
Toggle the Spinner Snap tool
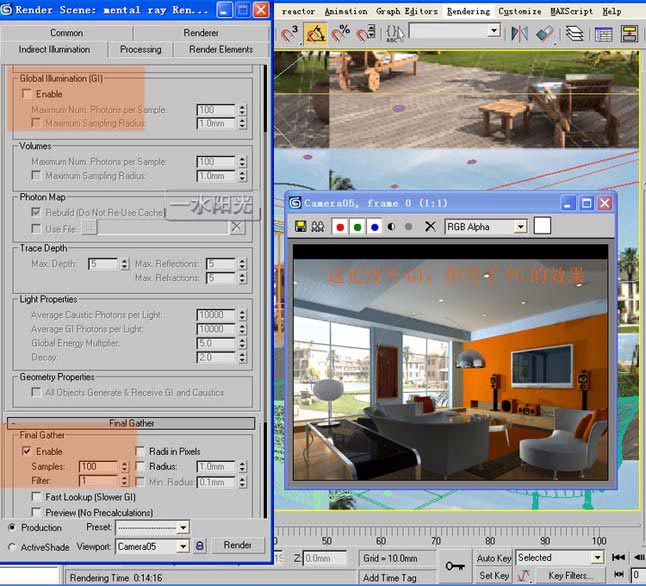[366, 33]
